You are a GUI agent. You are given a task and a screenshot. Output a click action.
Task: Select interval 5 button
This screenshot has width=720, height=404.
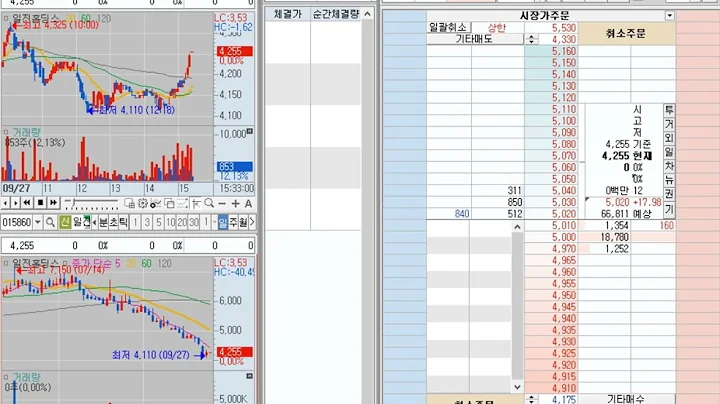[159, 223]
